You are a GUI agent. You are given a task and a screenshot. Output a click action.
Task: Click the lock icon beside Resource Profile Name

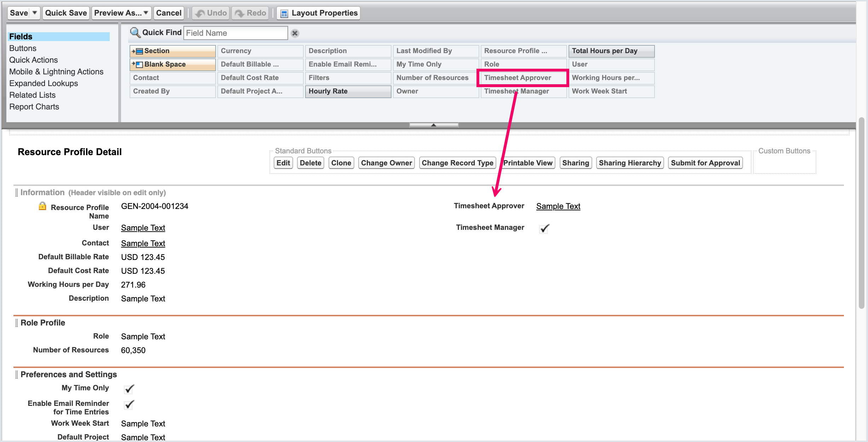[x=42, y=206]
